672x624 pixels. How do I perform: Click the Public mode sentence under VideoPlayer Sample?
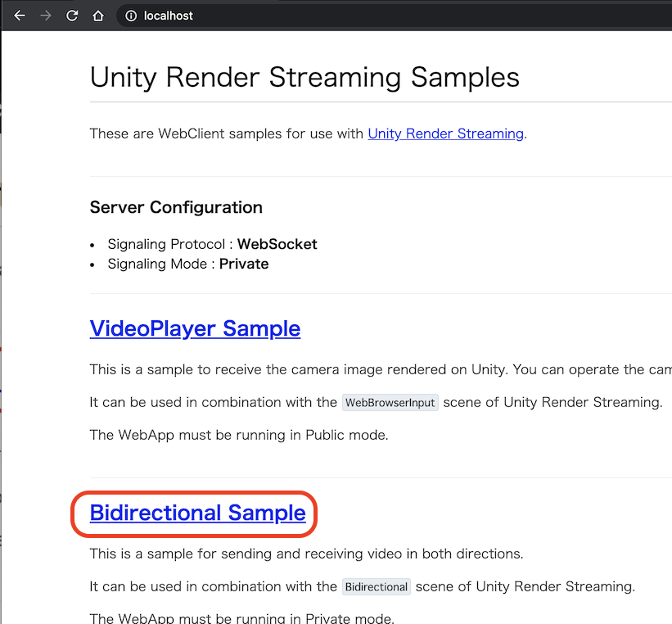237,435
